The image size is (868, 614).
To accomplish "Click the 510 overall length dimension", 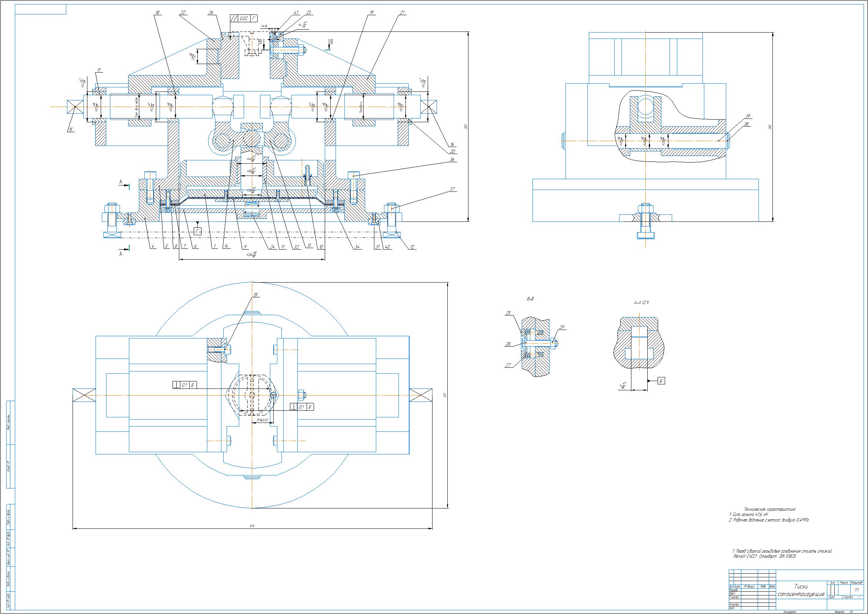I will pos(252,526).
